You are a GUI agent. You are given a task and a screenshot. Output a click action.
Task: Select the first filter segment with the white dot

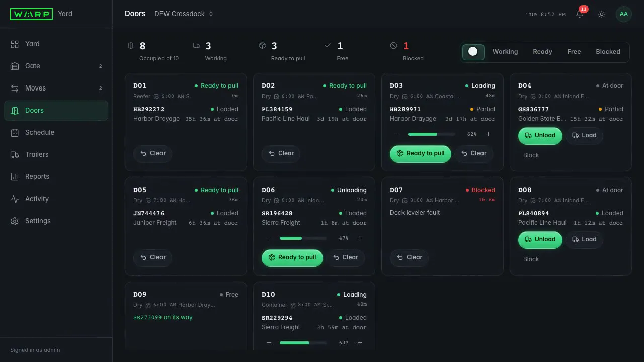473,52
